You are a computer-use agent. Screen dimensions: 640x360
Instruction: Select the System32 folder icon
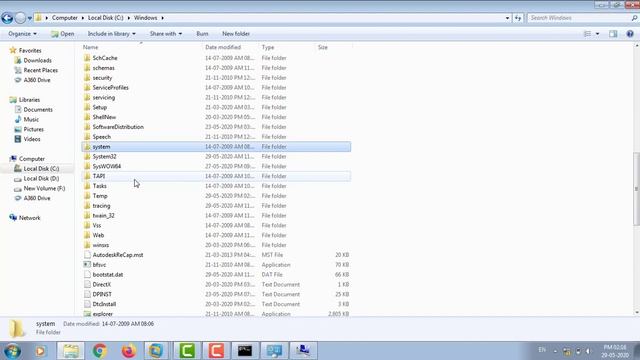(x=87, y=156)
